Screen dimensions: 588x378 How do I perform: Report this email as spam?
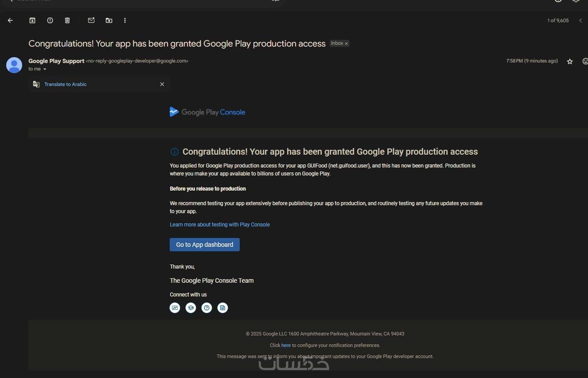point(50,20)
